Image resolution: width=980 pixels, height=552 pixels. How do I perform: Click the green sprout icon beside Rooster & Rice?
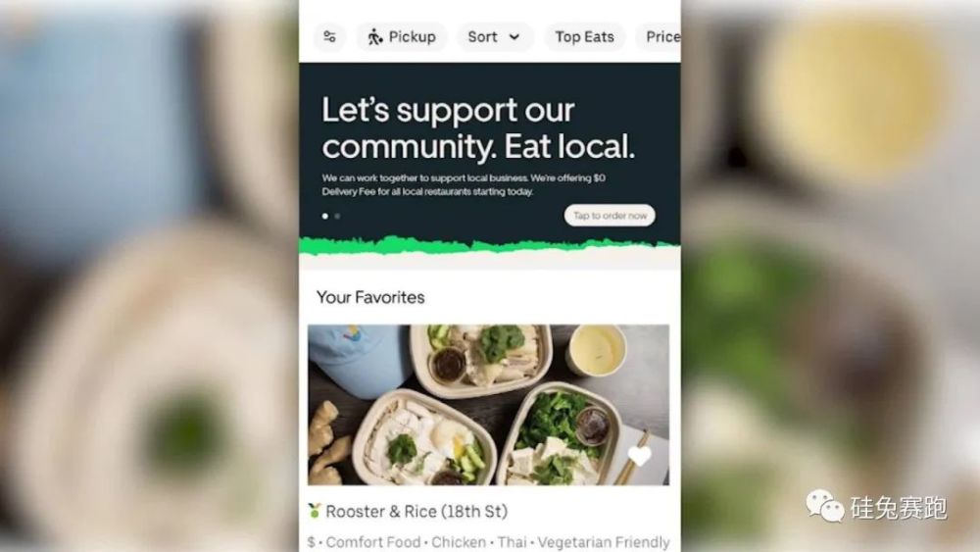(315, 511)
